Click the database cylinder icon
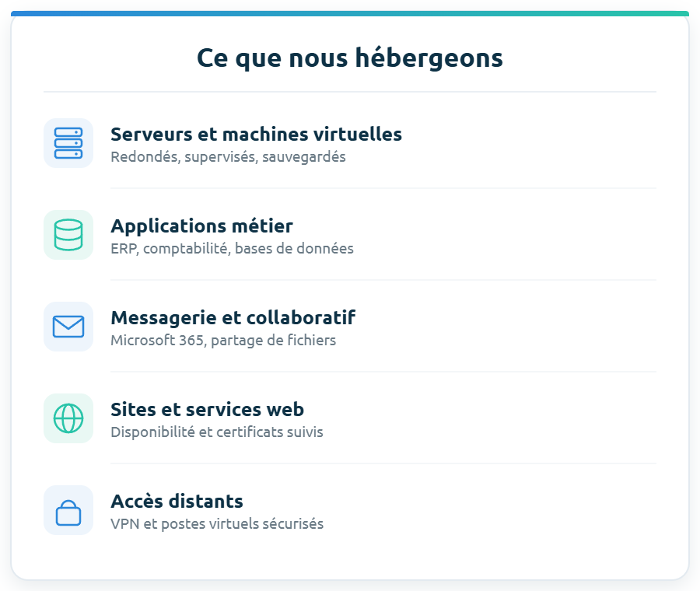This screenshot has height=591, width=700. 68,235
